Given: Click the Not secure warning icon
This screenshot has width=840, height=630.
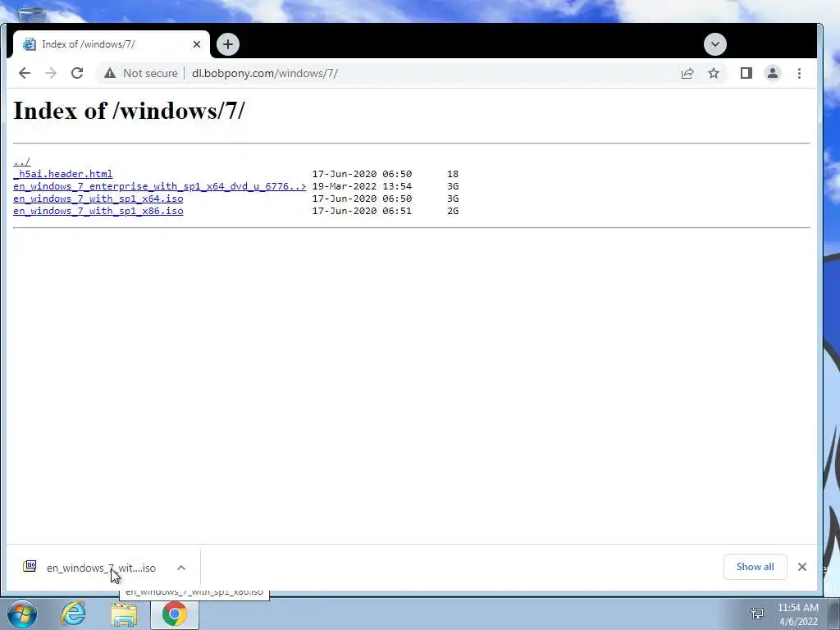Looking at the screenshot, I should point(110,73).
